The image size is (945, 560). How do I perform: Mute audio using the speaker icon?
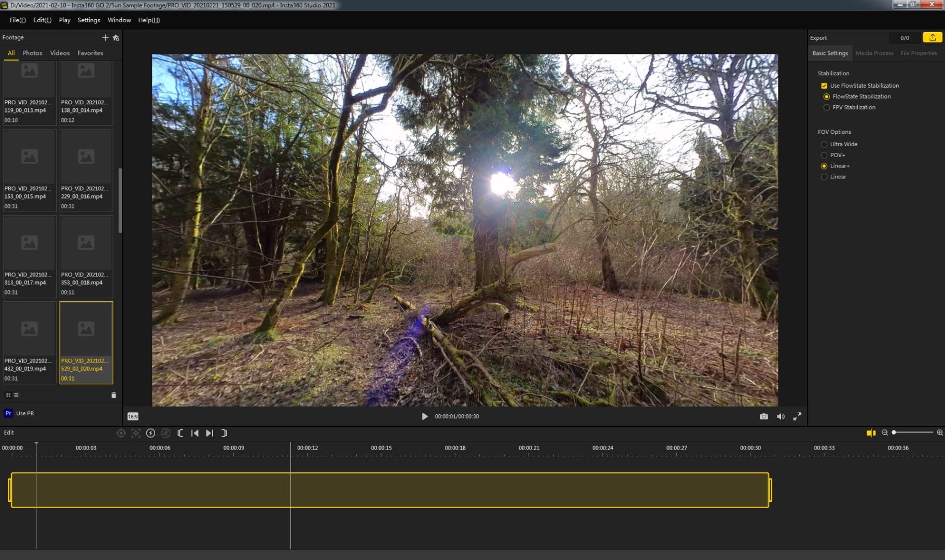(780, 416)
